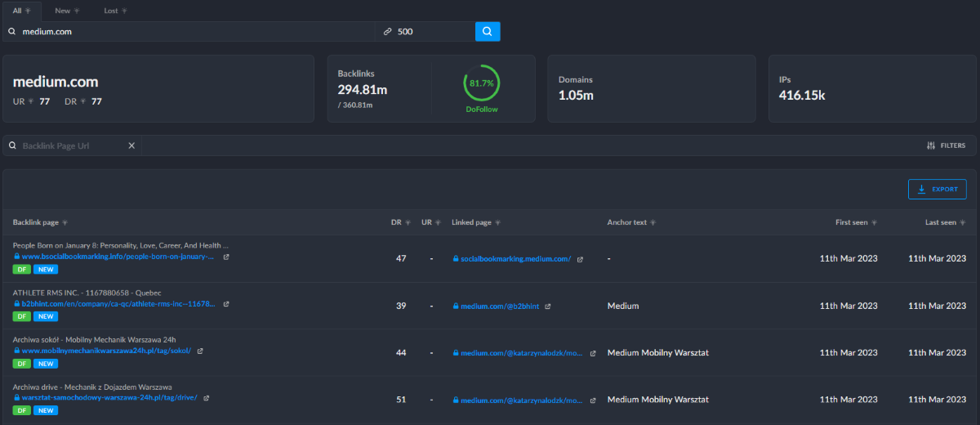980x425 pixels.
Task: Switch to the New tab
Action: [x=67, y=11]
